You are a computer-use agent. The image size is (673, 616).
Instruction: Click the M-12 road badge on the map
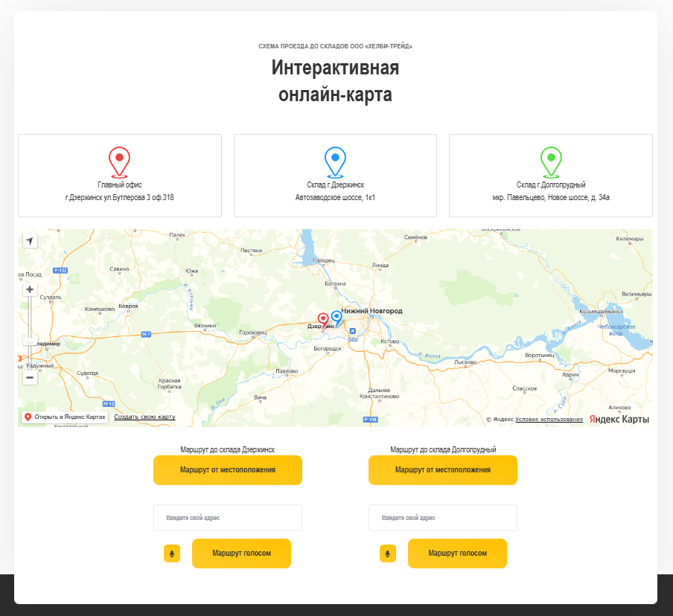[x=109, y=404]
